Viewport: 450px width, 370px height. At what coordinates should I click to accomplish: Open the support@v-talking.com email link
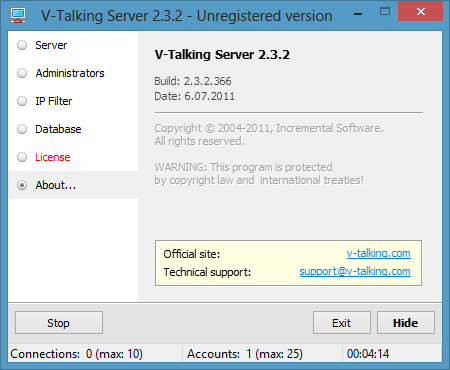tap(355, 271)
